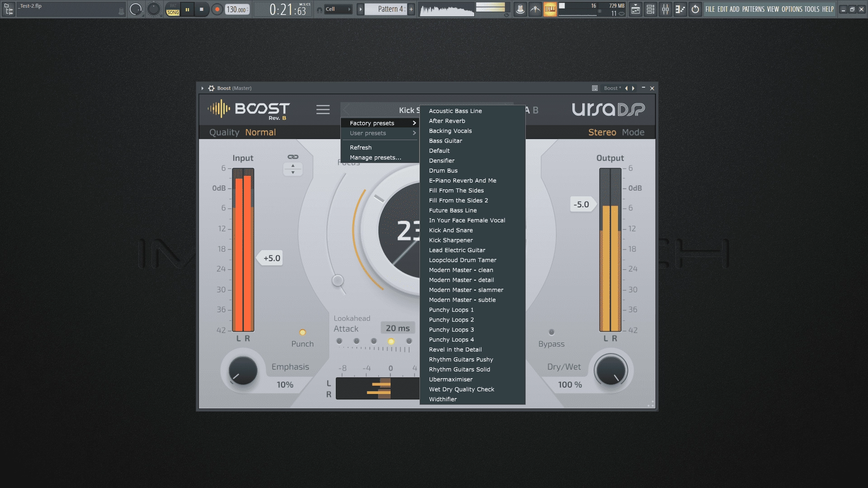Open the PATTERNS menu
This screenshot has width=868, height=488.
tap(753, 9)
